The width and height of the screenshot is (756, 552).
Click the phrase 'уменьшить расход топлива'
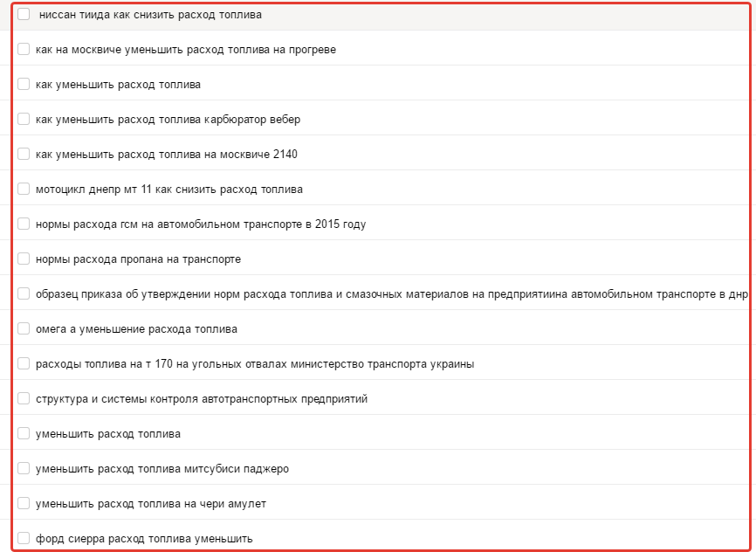(108, 434)
